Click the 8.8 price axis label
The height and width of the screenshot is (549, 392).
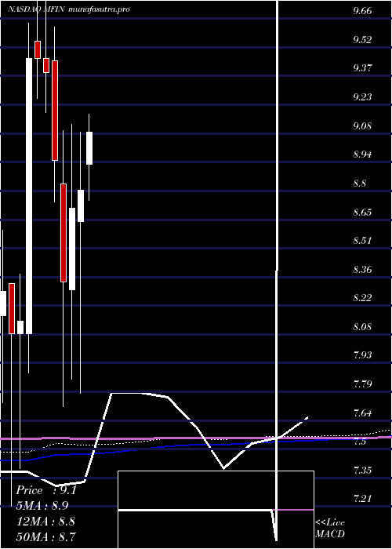coord(359,183)
